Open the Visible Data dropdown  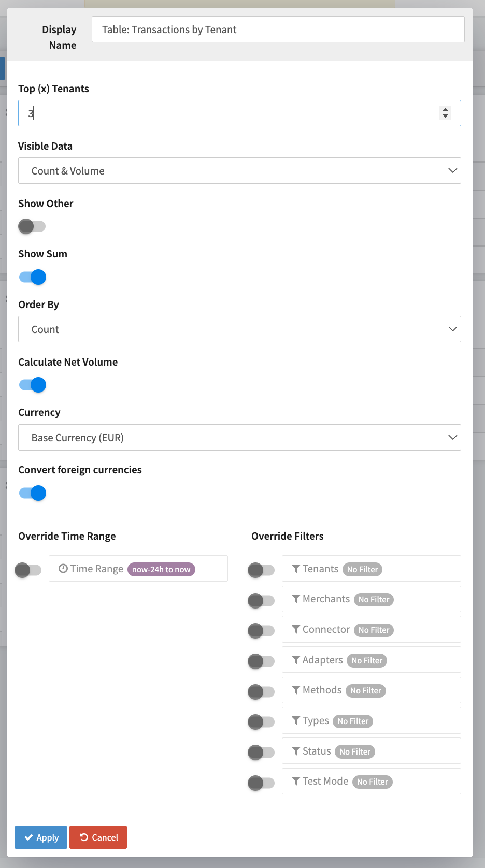[x=239, y=171]
